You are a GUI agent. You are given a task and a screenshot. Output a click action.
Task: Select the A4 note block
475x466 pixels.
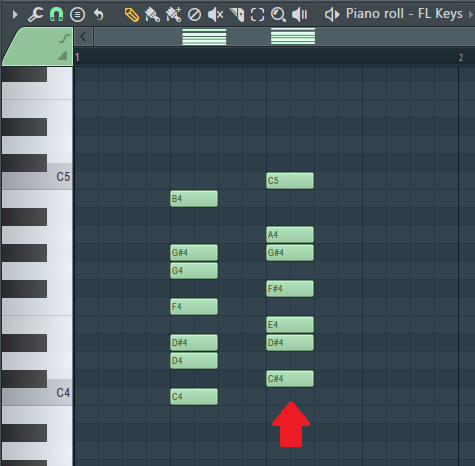(290, 235)
